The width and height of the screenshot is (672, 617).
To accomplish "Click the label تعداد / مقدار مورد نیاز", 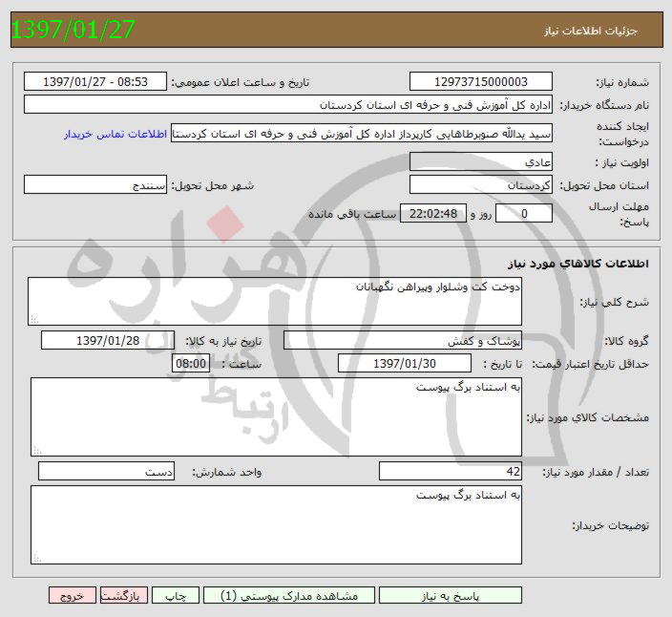I will 596,472.
